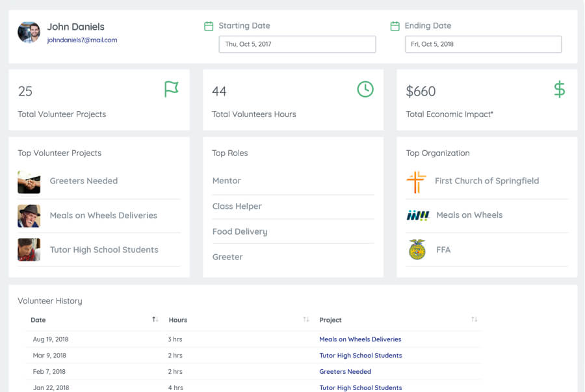Sort the history table by Date column arrows
Screen dimensions: 585x392
tap(155, 319)
